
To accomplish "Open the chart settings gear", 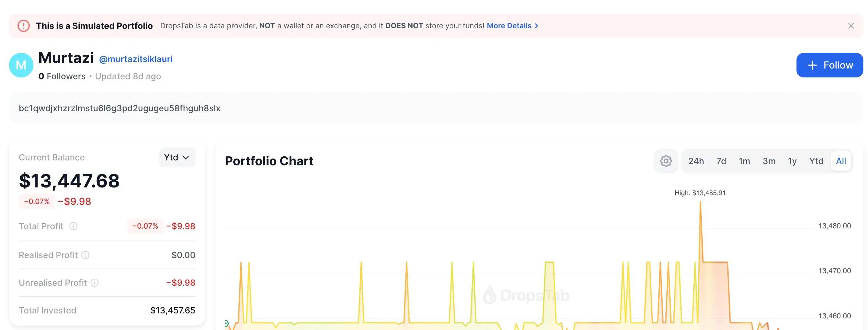I will 665,161.
